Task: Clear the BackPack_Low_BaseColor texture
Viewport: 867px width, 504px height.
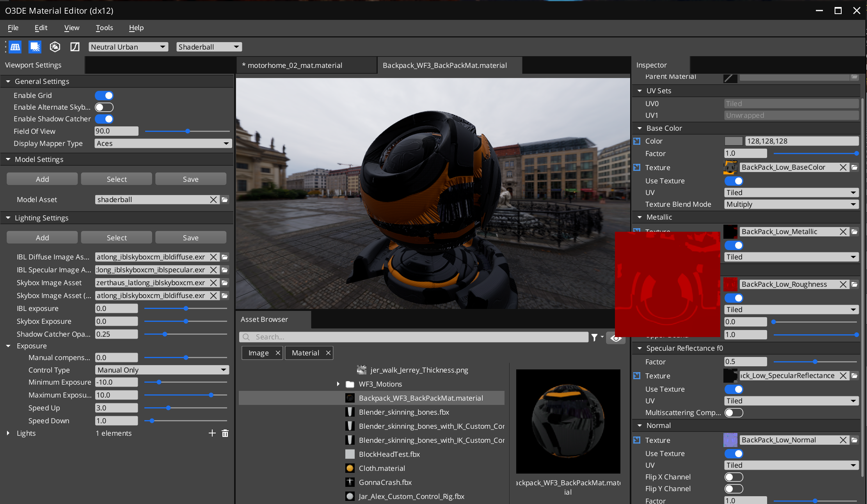Action: point(843,167)
